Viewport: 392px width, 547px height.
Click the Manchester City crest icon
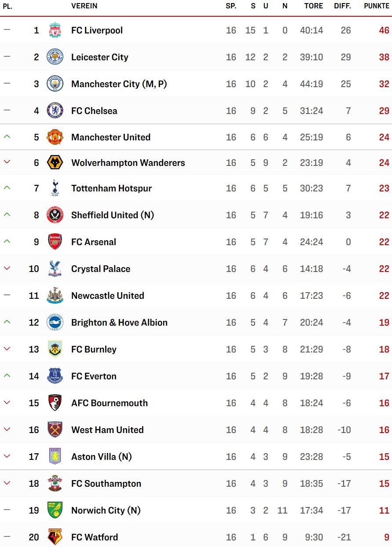(x=55, y=84)
